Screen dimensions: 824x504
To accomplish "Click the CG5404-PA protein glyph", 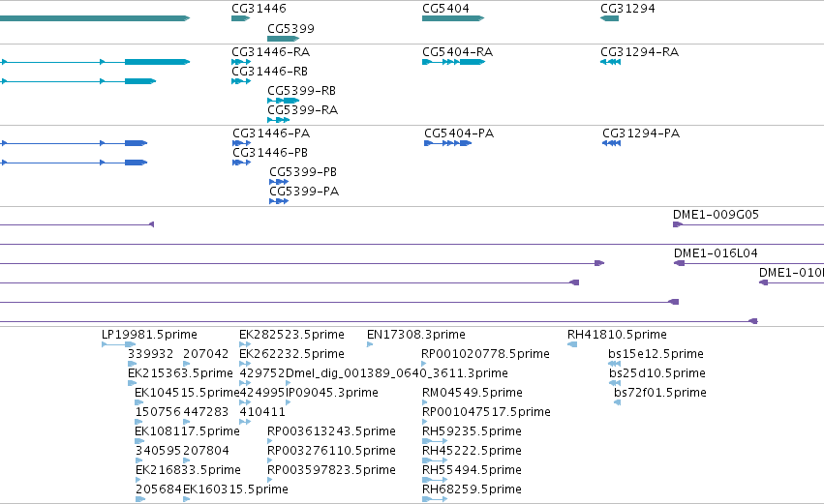I will pyautogui.click(x=447, y=143).
